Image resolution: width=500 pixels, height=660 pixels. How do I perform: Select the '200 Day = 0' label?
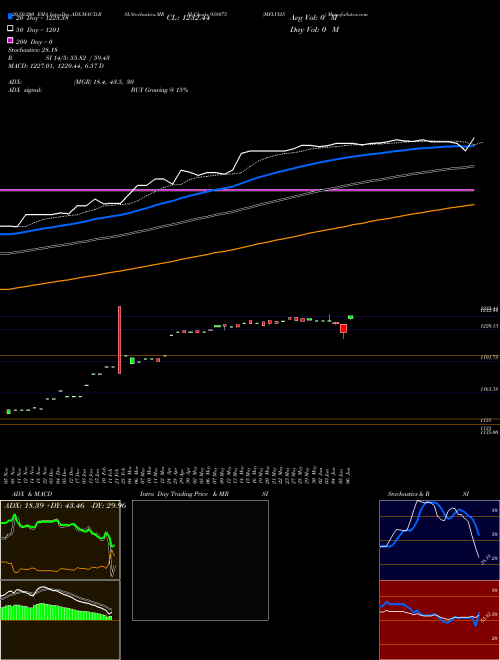pos(34,42)
